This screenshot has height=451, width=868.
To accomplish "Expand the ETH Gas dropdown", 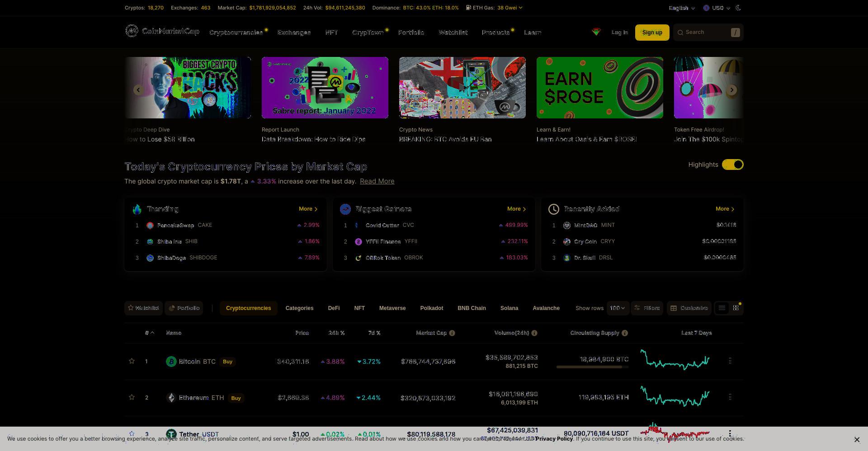I will click(510, 8).
